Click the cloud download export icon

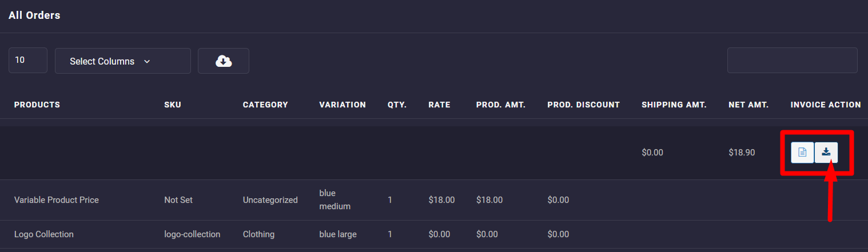click(224, 61)
